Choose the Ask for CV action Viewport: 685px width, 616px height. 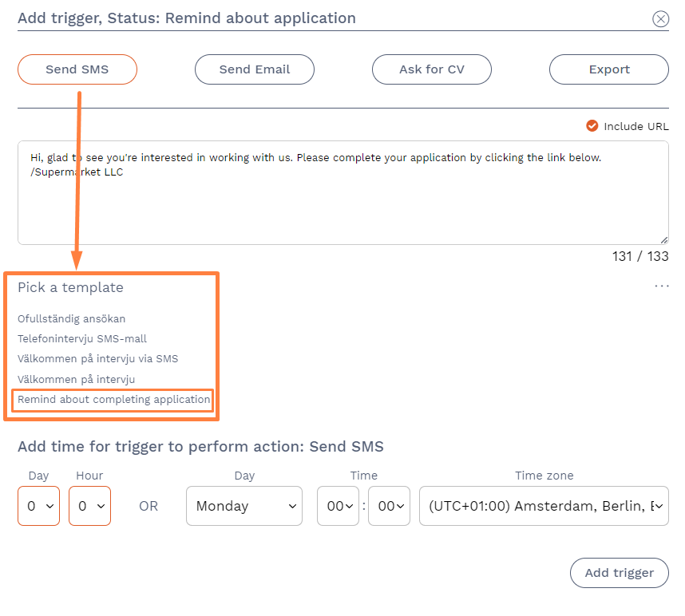[x=432, y=69]
